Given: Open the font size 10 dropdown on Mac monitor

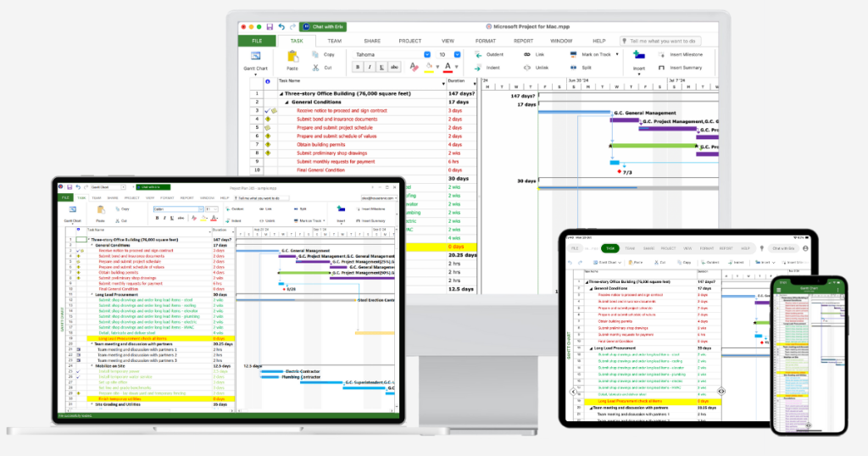Looking at the screenshot, I should (457, 54).
